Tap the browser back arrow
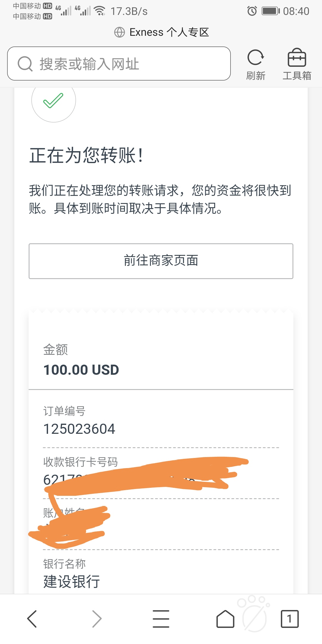 coord(32,619)
